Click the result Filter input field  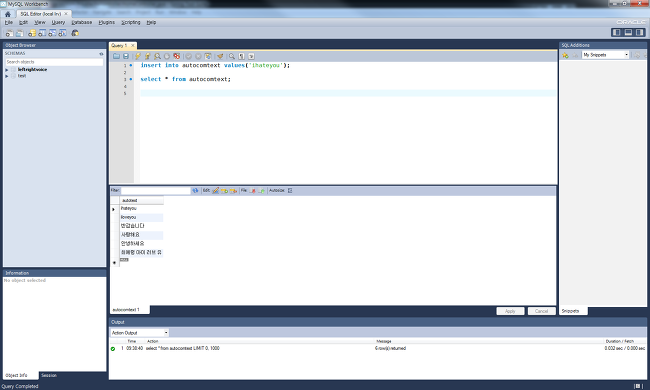tap(155, 191)
